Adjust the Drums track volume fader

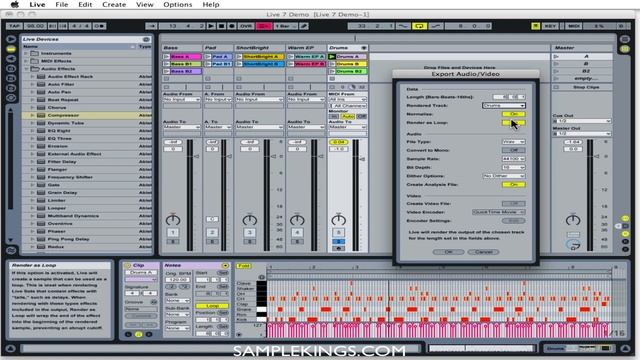click(x=362, y=160)
